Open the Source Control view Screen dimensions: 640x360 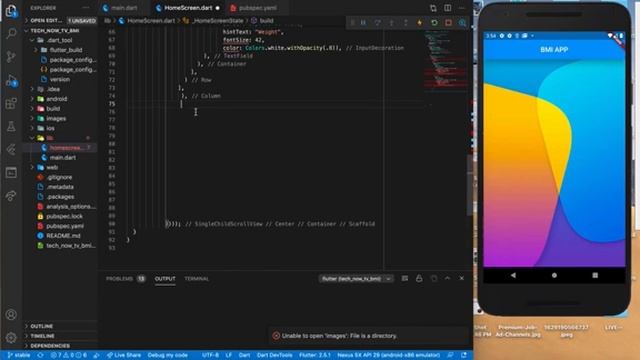tap(11, 57)
